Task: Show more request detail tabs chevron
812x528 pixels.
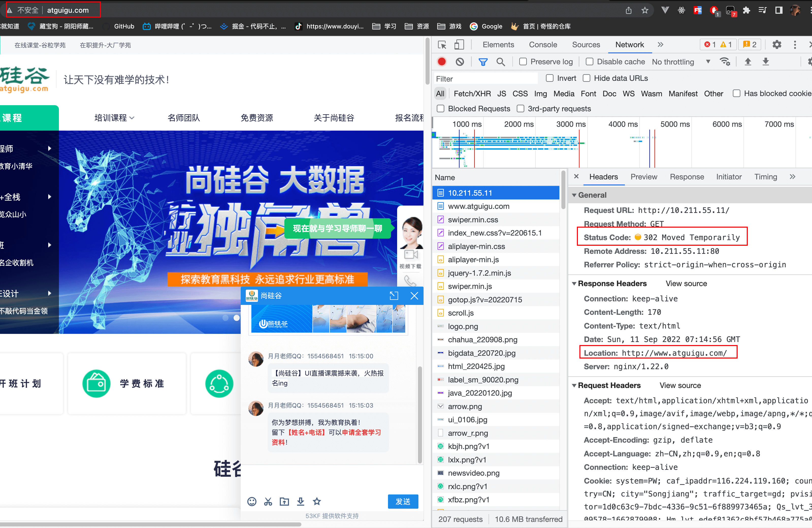Action: click(792, 177)
